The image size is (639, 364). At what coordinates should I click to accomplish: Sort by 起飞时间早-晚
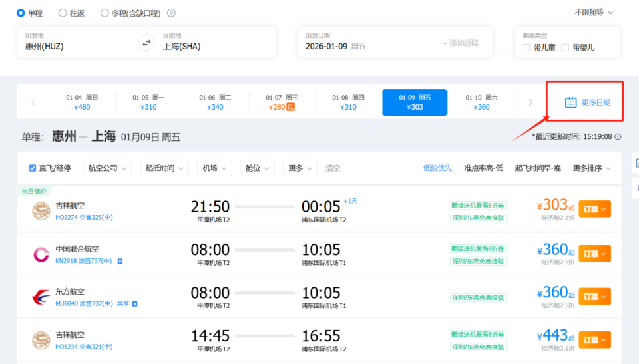coord(538,168)
